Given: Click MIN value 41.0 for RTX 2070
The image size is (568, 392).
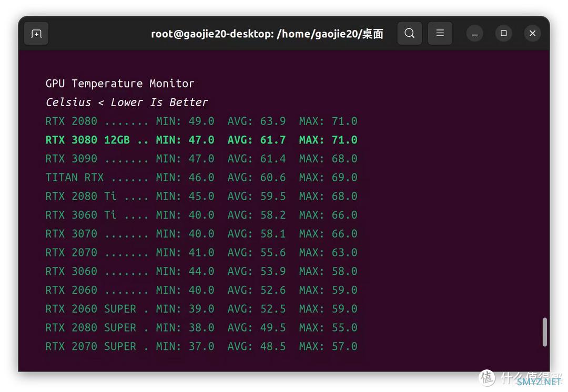Looking at the screenshot, I should [201, 253].
